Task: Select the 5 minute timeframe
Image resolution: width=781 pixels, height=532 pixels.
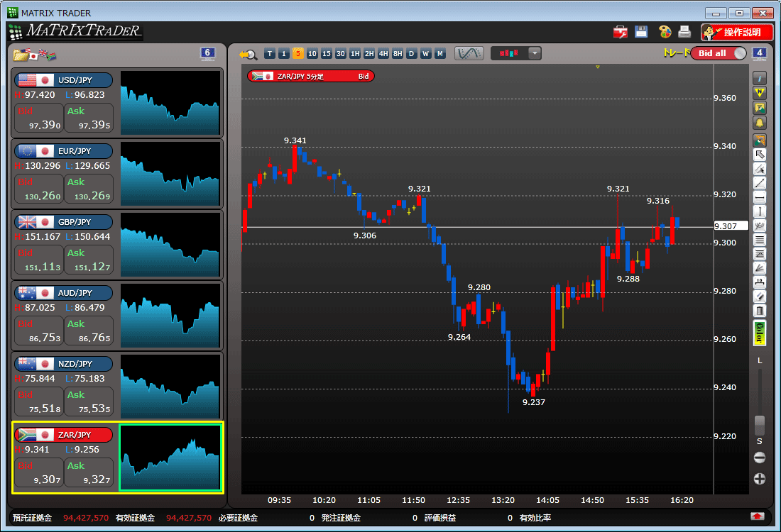Action: point(298,54)
